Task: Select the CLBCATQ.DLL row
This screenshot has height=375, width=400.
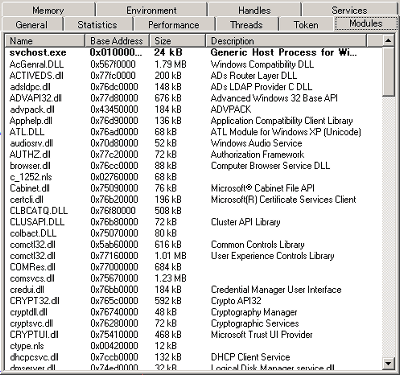Action: point(193,211)
